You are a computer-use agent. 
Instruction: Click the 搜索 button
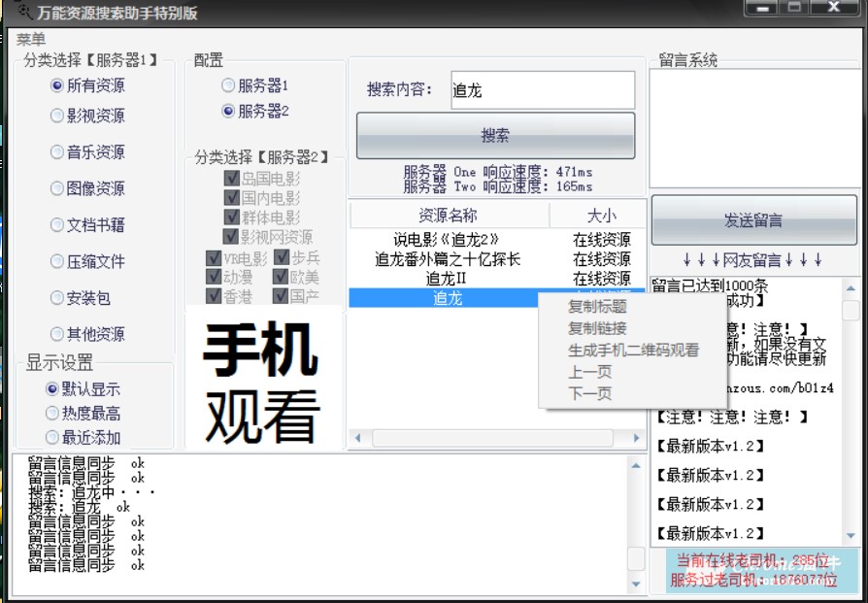click(495, 136)
